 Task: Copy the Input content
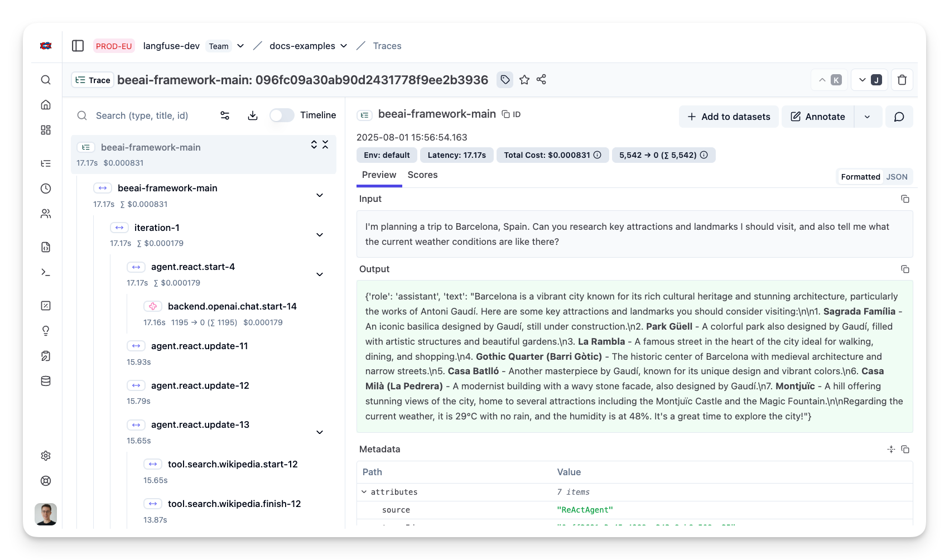pos(905,199)
